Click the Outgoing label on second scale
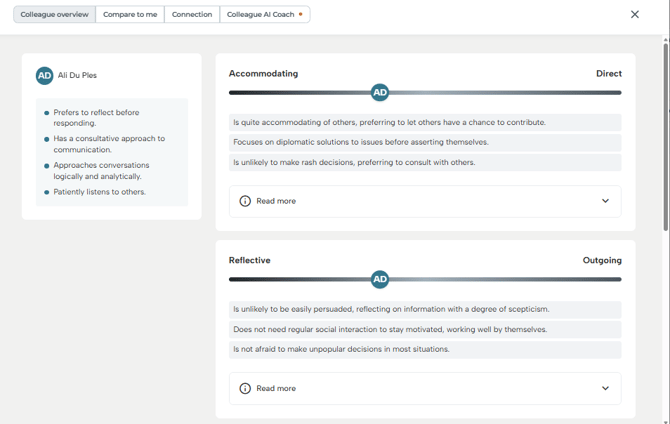Image resolution: width=670 pixels, height=424 pixels. pos(602,261)
